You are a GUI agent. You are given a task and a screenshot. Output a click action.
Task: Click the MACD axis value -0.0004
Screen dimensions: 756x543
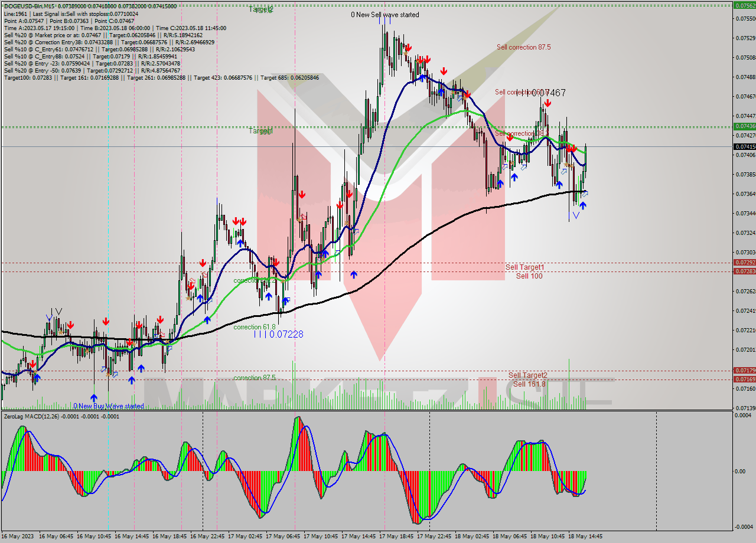coord(743,527)
